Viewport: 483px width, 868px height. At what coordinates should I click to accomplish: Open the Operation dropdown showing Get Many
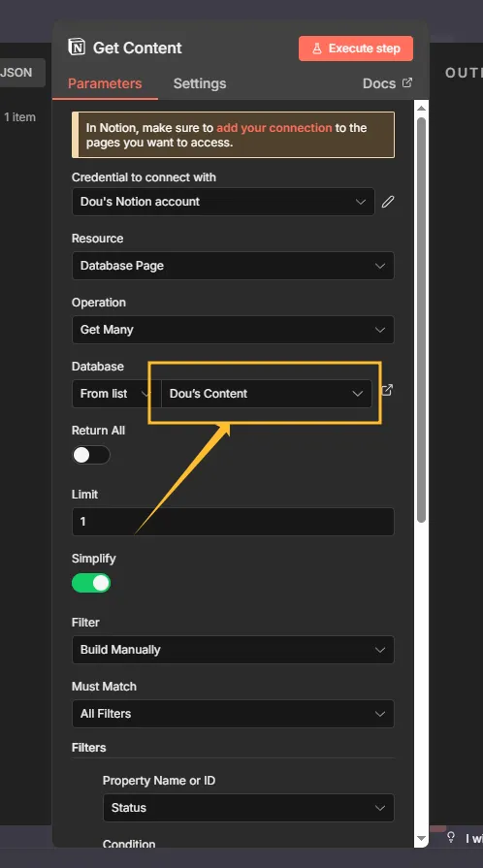point(233,330)
